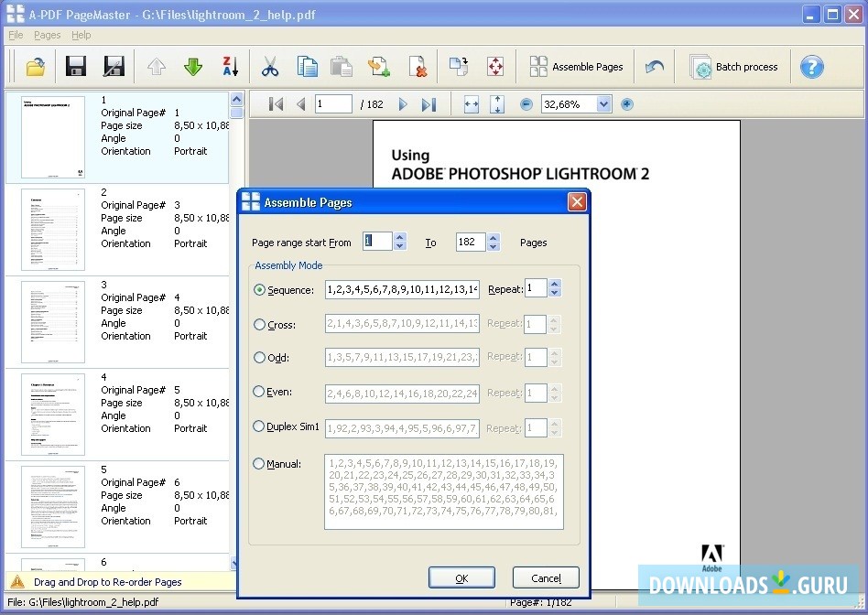Open Batch process tool
The image size is (868, 615).
734,67
